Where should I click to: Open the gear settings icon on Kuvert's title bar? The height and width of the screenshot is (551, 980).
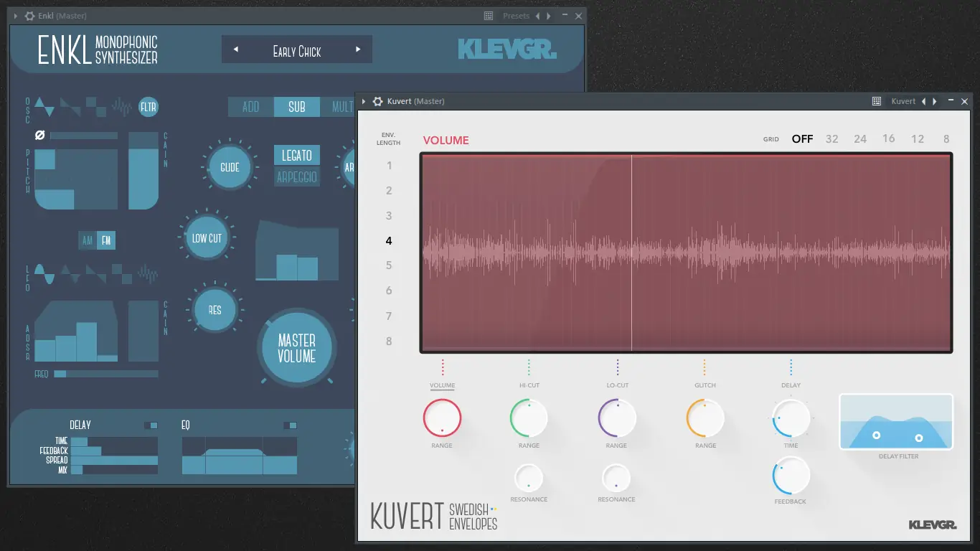click(x=377, y=101)
